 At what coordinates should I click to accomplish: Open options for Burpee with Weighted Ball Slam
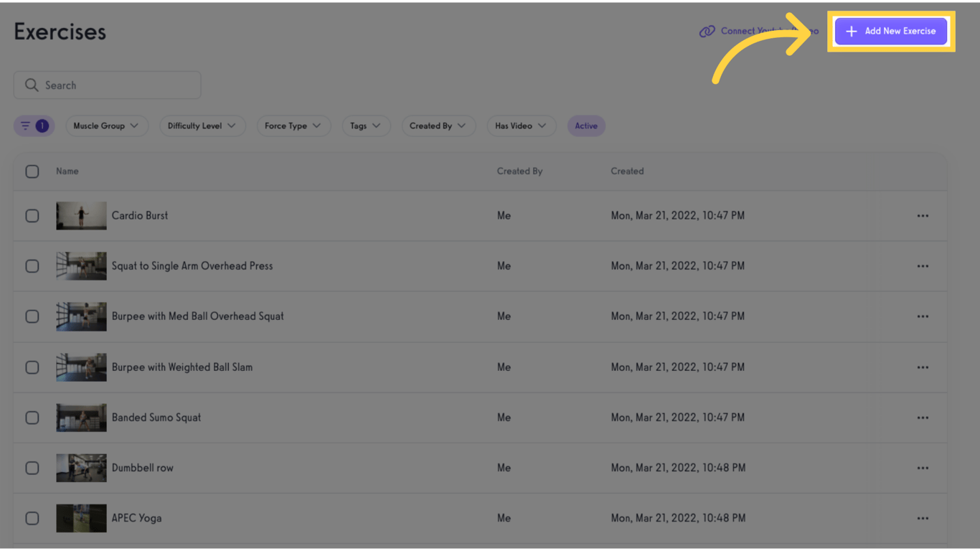coord(923,367)
